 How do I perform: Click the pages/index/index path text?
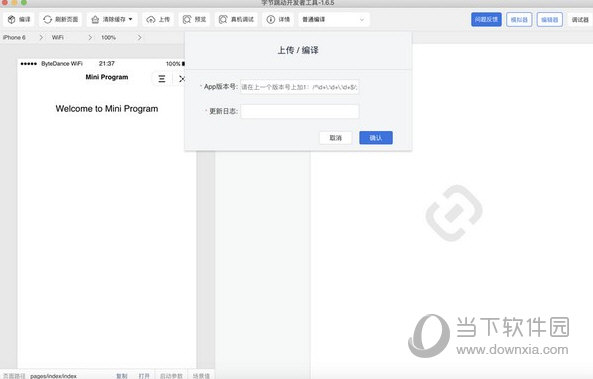[x=53, y=376]
